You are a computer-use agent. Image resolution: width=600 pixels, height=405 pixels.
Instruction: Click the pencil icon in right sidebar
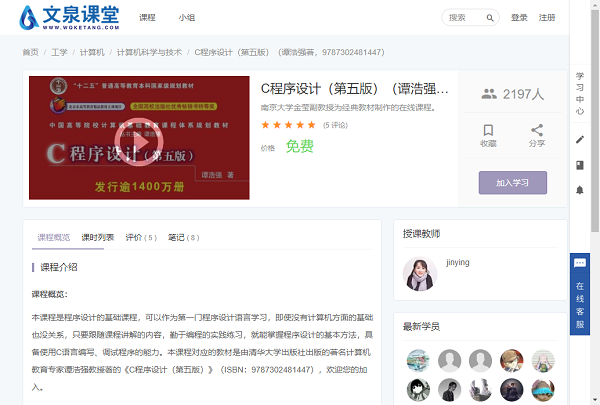tap(580, 140)
